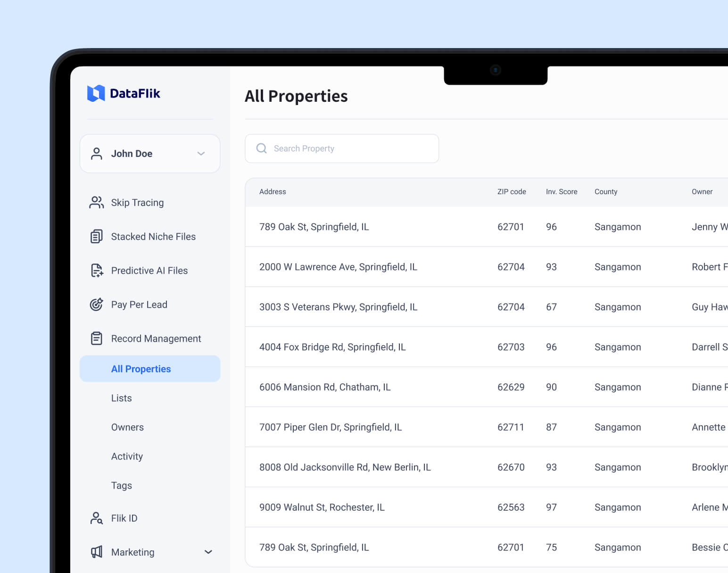View Activity submenu entry
The image size is (728, 573).
[127, 457]
